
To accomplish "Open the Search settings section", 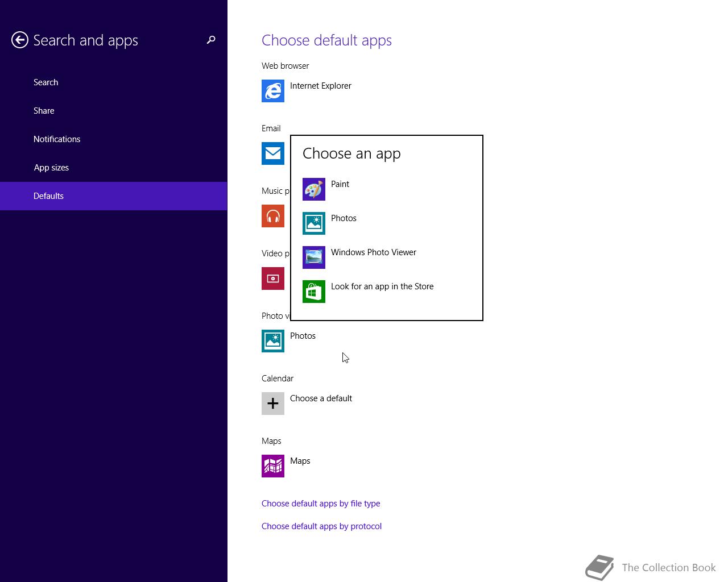I will click(114, 82).
